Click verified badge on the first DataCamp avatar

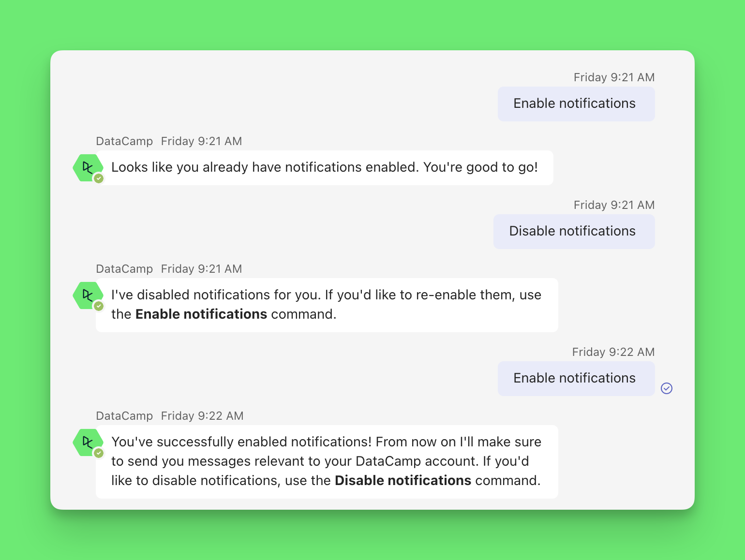click(99, 179)
